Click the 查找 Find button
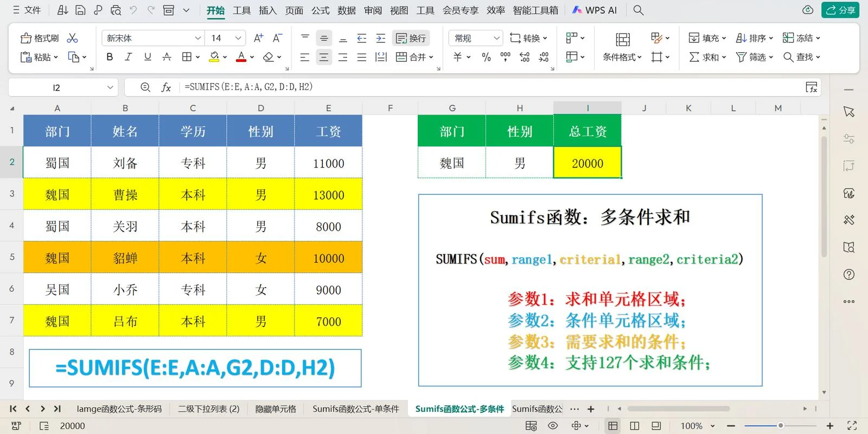Image resolution: width=868 pixels, height=434 pixels. click(x=801, y=57)
